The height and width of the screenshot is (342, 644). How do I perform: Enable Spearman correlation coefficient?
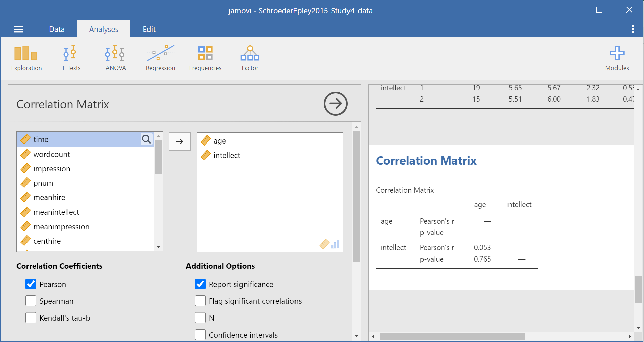point(31,301)
